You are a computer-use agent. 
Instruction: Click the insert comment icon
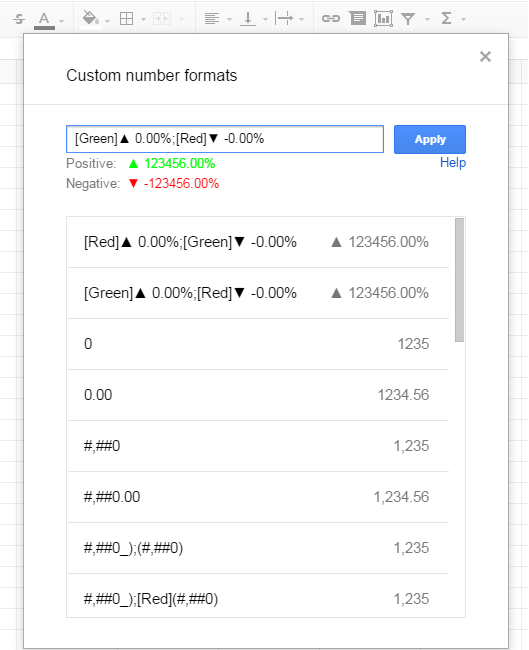[x=357, y=19]
